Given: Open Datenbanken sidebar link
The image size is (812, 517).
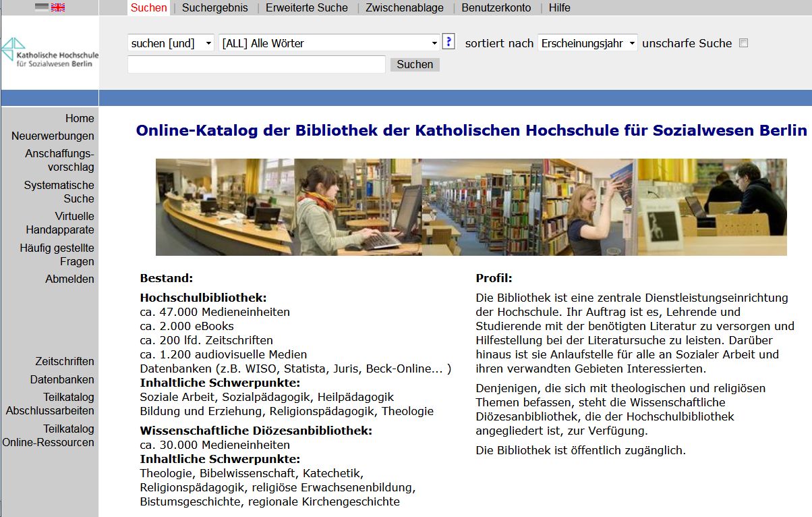Looking at the screenshot, I should click(x=62, y=380).
